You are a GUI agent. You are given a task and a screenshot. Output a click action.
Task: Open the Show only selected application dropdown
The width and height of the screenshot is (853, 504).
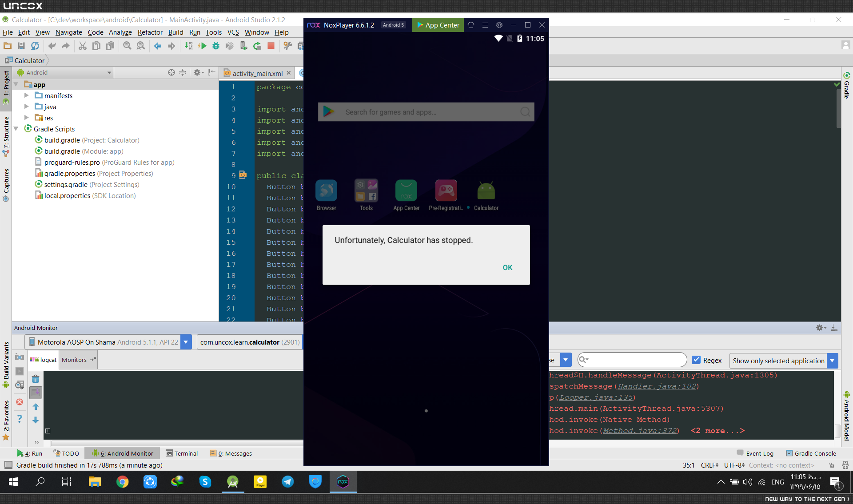pyautogui.click(x=783, y=361)
